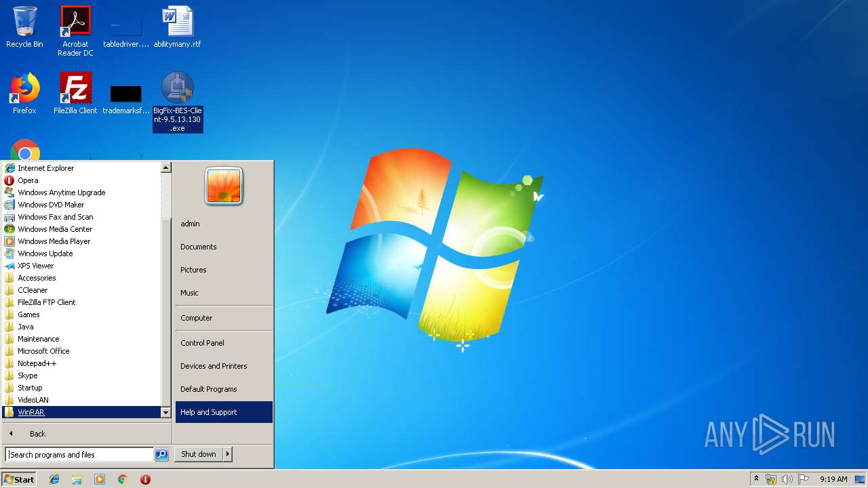Show hidden system tray icons
The width and height of the screenshot is (868, 488).
click(756, 479)
